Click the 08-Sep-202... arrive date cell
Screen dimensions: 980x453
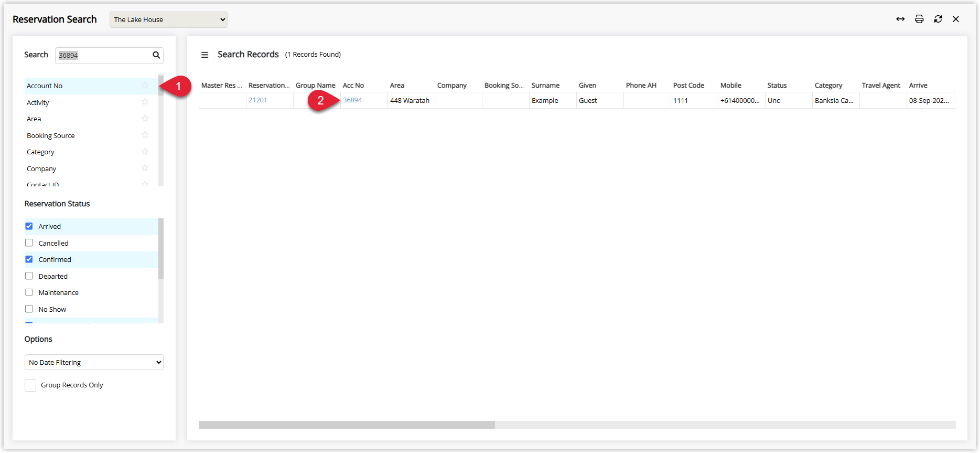(930, 101)
